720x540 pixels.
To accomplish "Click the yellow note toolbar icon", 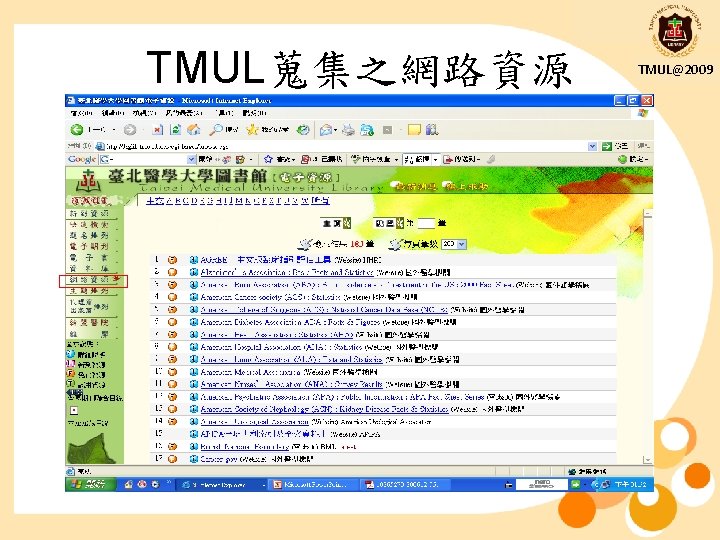I will (414, 130).
